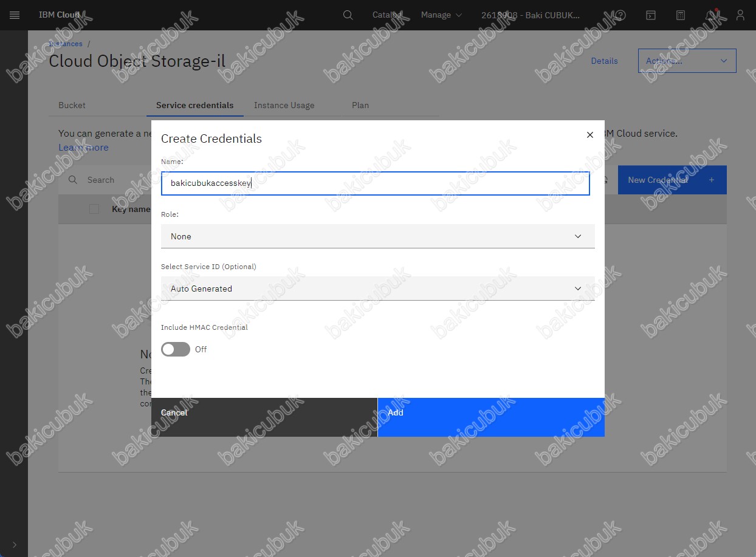This screenshot has width=756, height=557.
Task: Open the Catalog menu item
Action: pos(387,15)
